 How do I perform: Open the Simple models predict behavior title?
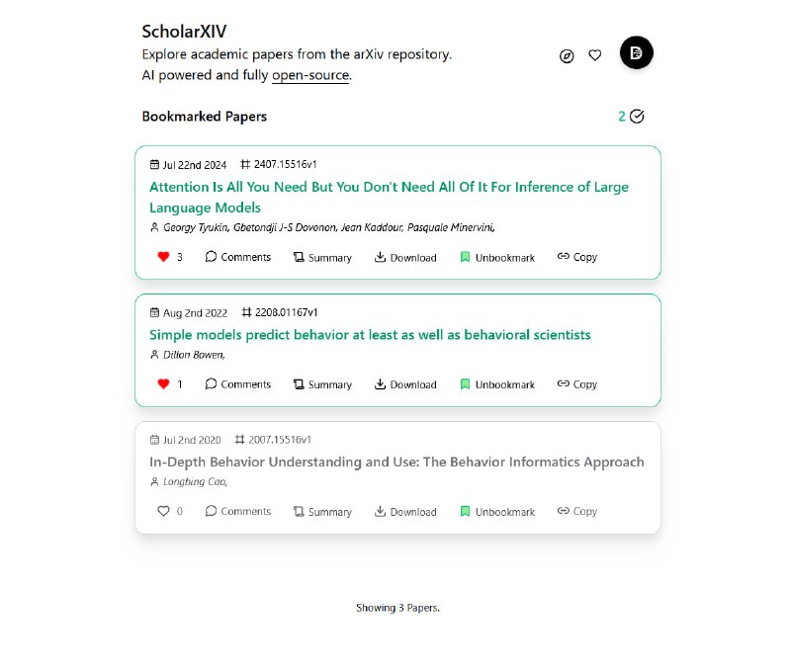coord(370,335)
